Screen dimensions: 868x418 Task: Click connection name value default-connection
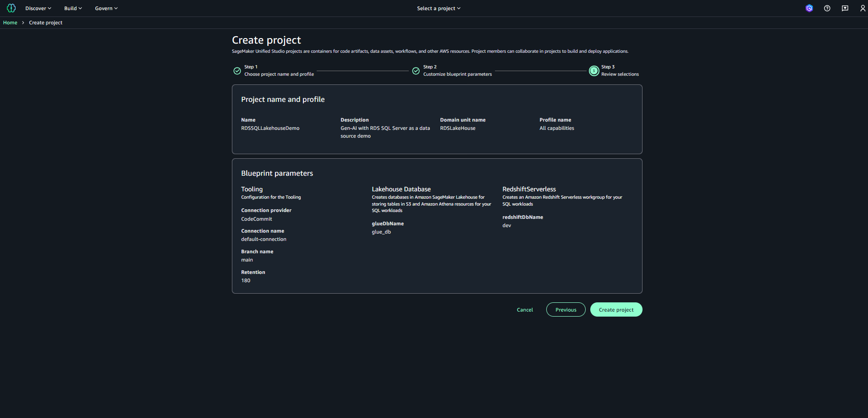(264, 240)
